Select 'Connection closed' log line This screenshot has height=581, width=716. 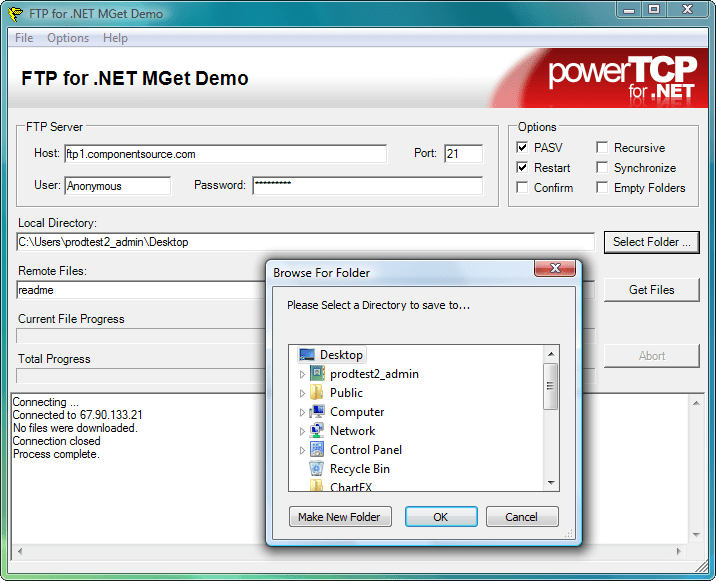tap(57, 441)
